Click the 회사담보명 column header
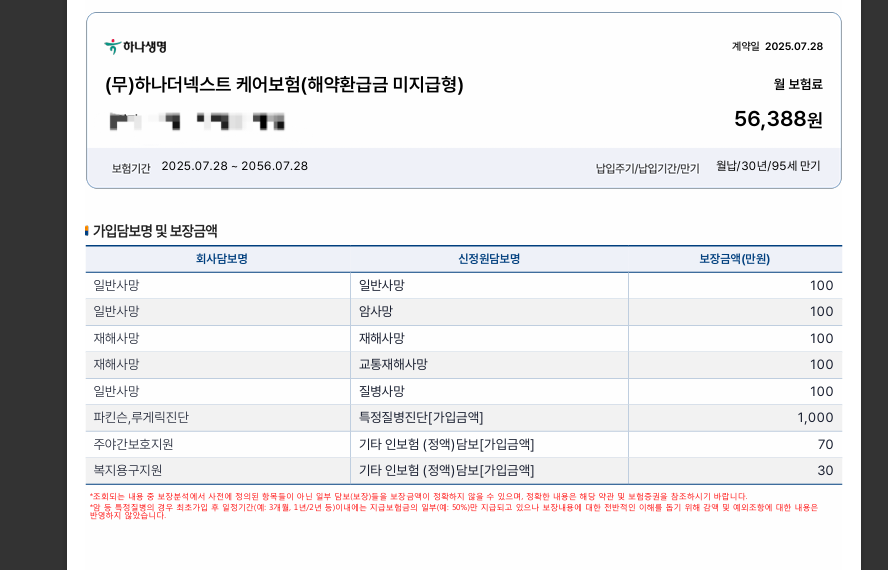The width and height of the screenshot is (888, 570). tap(221, 259)
